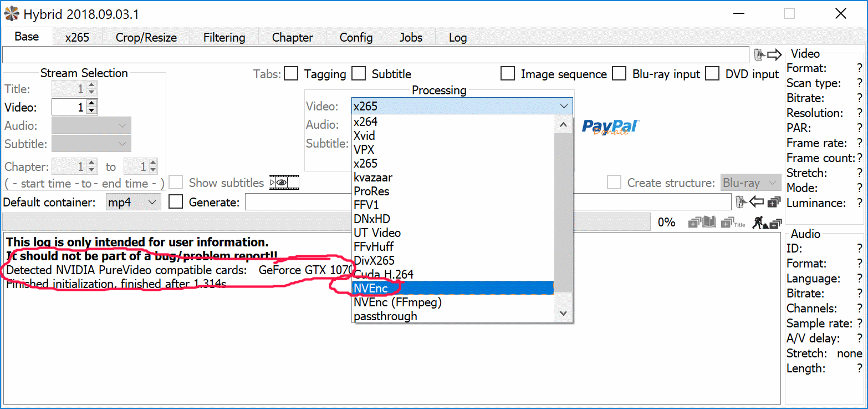Click the film strip preview eye icon
Viewport: 868px width, 409px height.
[284, 182]
